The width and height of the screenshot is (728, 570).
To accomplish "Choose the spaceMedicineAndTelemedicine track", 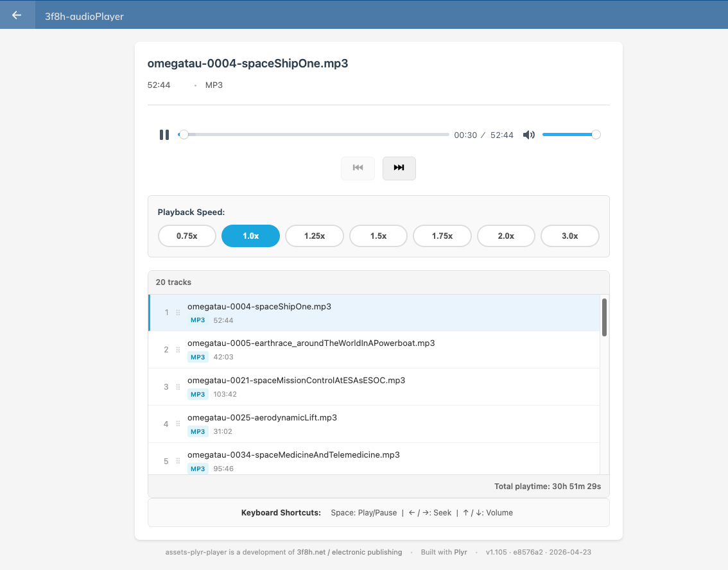I will tap(374, 458).
